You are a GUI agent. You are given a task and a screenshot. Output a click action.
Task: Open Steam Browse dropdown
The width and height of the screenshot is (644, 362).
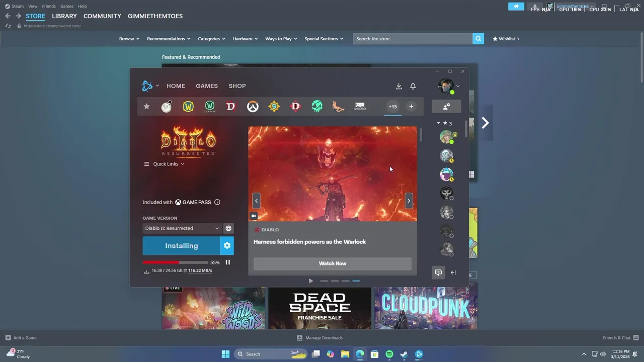[x=129, y=39]
